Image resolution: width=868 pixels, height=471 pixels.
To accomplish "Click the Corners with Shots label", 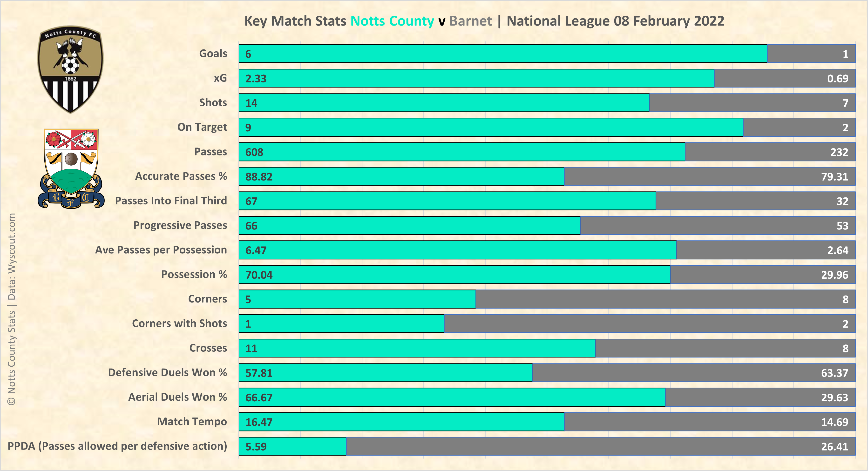I will click(x=179, y=323).
